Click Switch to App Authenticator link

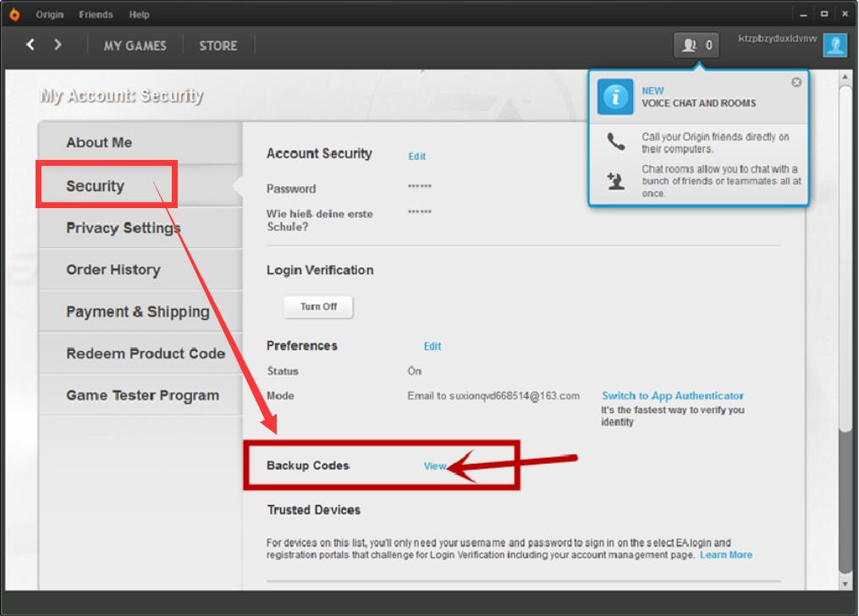(673, 395)
